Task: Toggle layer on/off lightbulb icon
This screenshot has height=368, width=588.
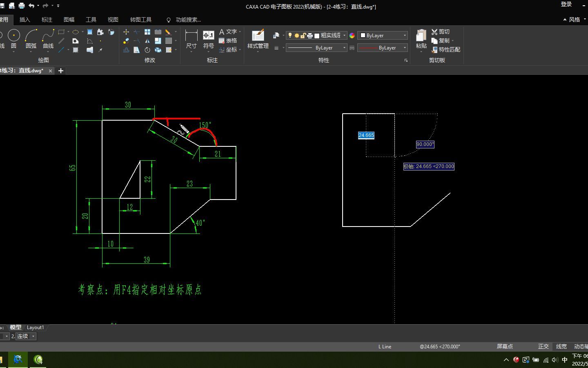Action: 290,36
